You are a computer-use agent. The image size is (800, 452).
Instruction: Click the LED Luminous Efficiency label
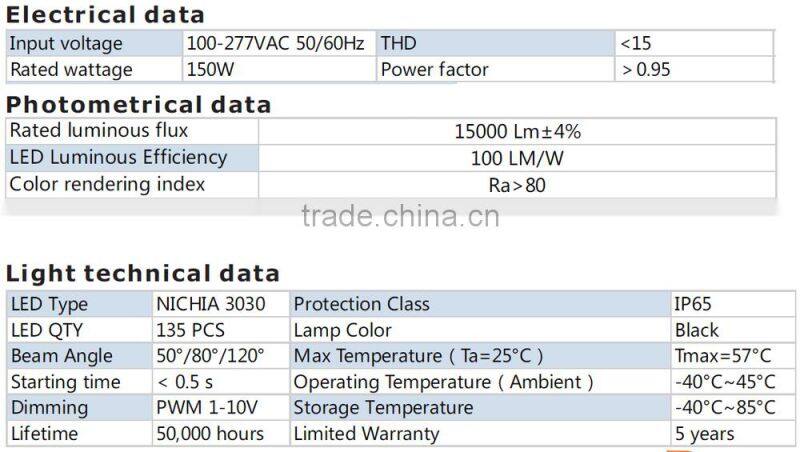118,157
